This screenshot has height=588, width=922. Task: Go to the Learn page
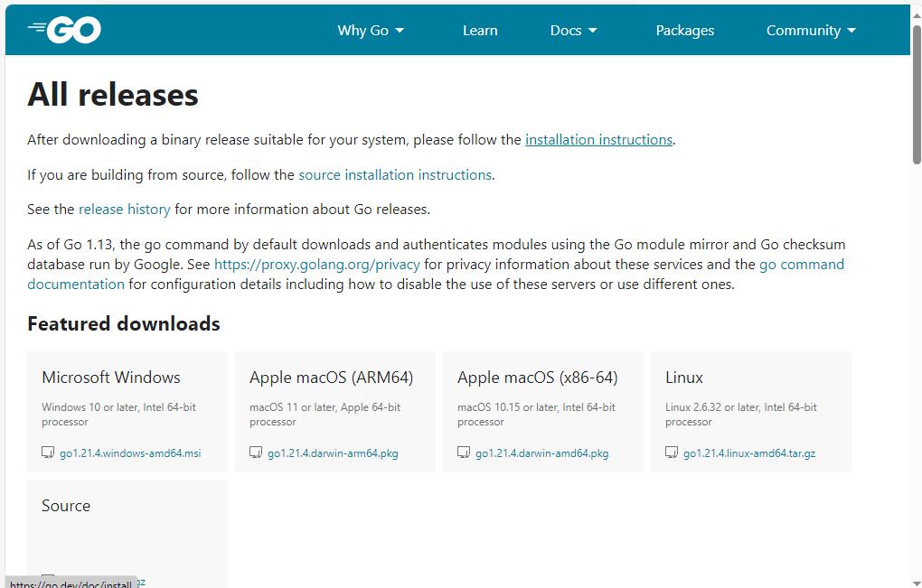click(x=480, y=31)
